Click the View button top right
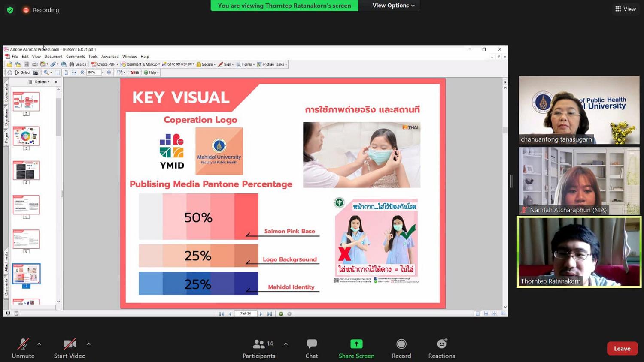Viewport: 644px width, 362px height. (x=626, y=9)
